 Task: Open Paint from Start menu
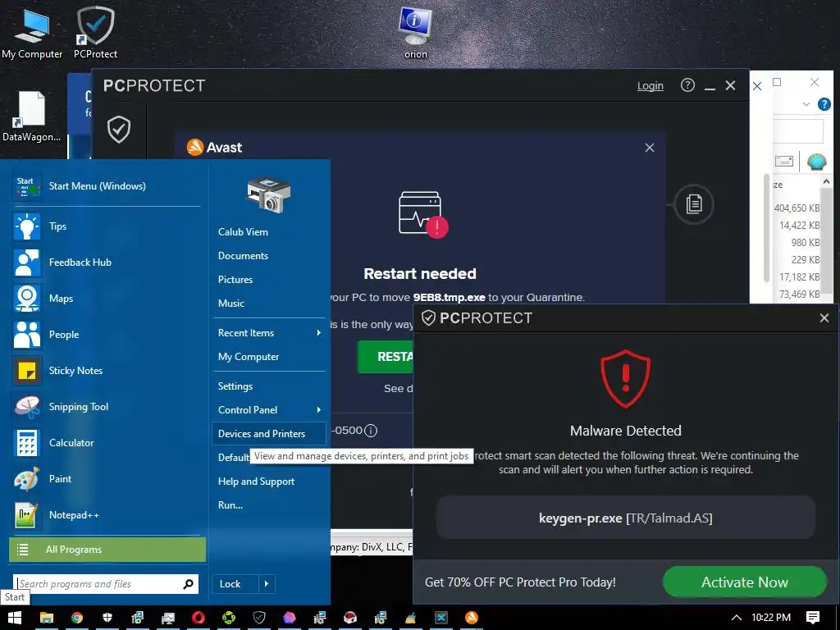(x=106, y=479)
